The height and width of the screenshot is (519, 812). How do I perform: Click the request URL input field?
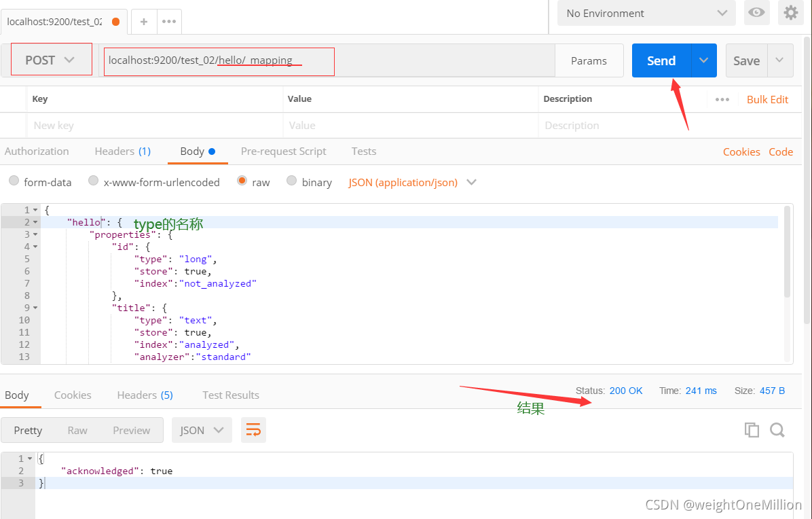click(x=327, y=60)
